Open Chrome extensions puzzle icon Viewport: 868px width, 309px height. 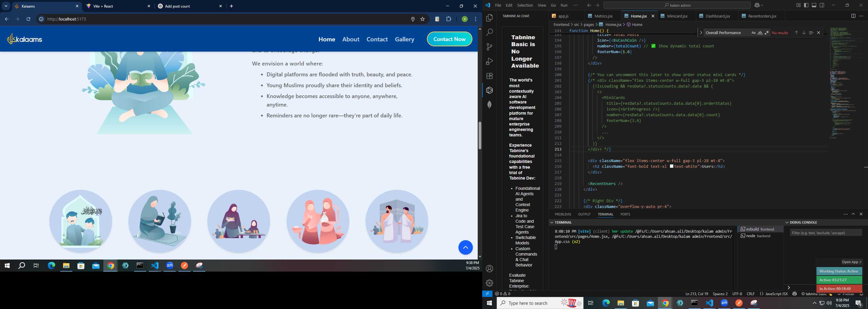click(x=448, y=19)
